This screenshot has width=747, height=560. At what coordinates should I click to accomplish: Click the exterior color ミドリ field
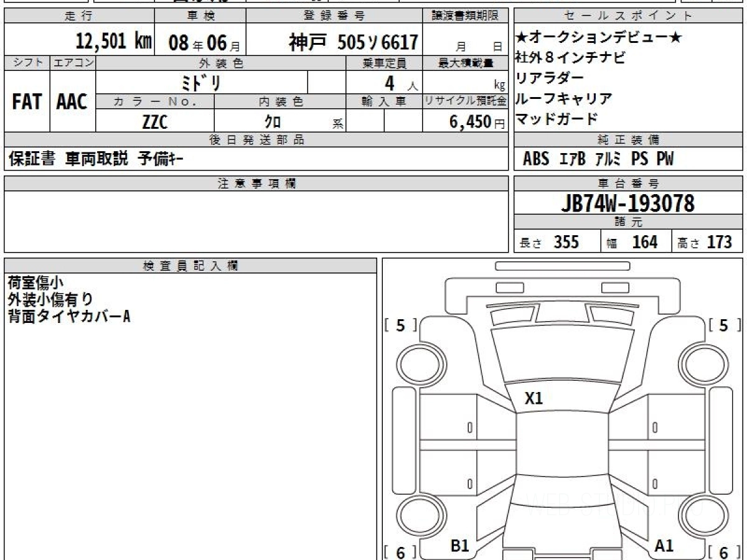pos(202,83)
